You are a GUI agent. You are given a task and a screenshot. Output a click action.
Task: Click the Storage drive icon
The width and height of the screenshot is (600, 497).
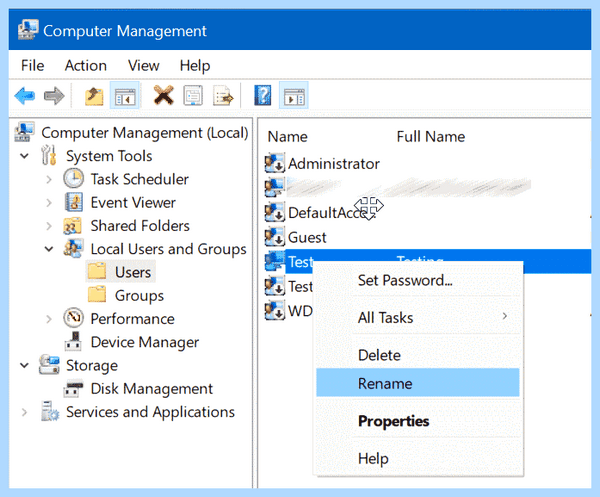49,365
